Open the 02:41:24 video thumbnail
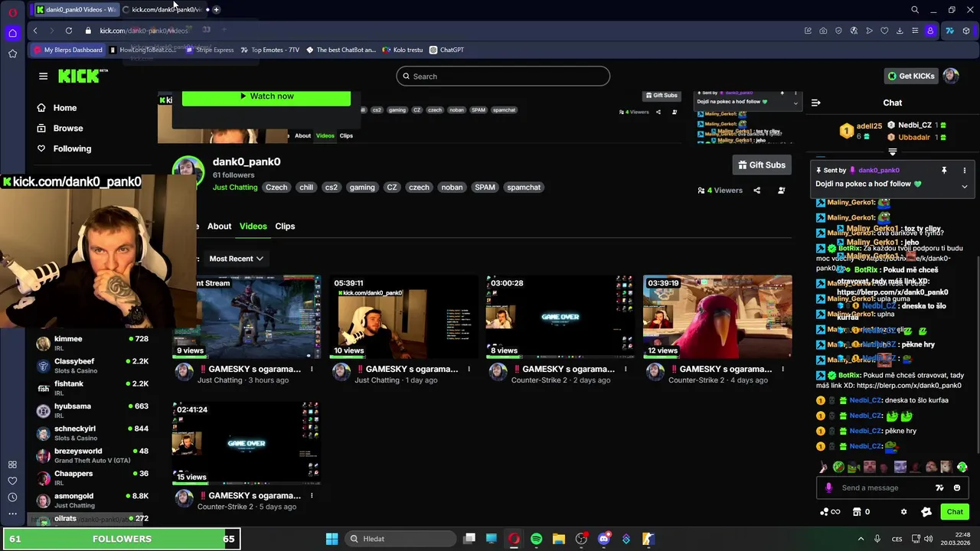 [247, 443]
